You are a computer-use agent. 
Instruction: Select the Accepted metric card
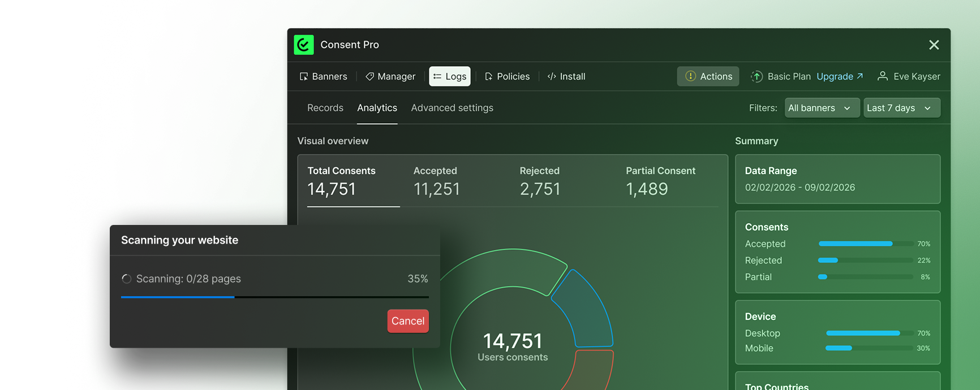[x=437, y=182]
